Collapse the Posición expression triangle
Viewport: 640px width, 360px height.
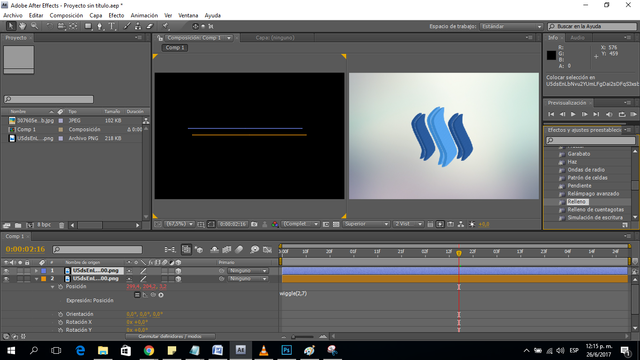pos(52,287)
